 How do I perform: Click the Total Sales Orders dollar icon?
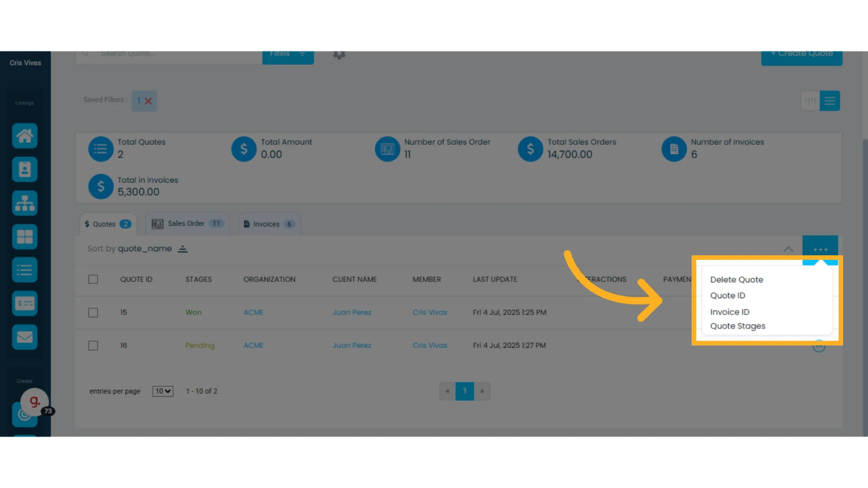tap(531, 149)
